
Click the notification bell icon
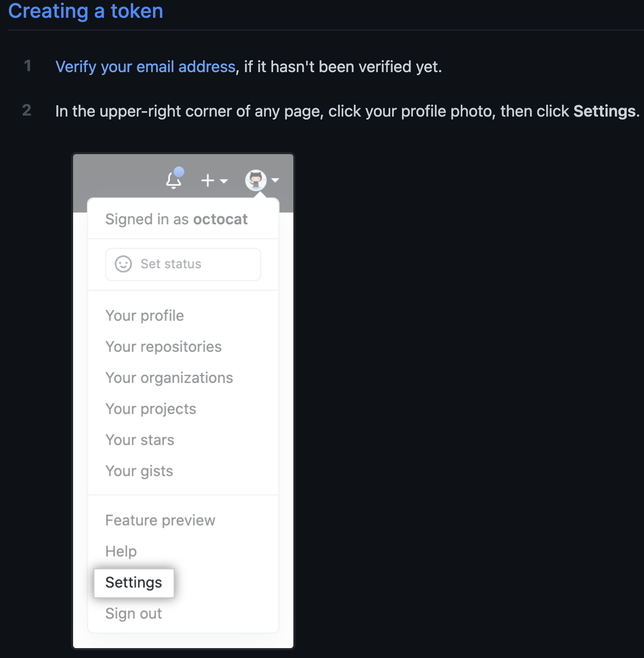[x=173, y=181]
